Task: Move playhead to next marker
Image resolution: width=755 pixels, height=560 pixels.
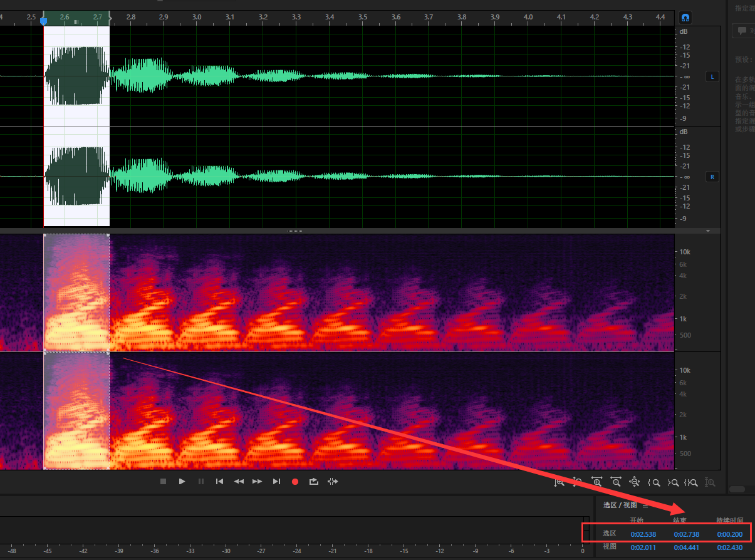Action: 276,482
